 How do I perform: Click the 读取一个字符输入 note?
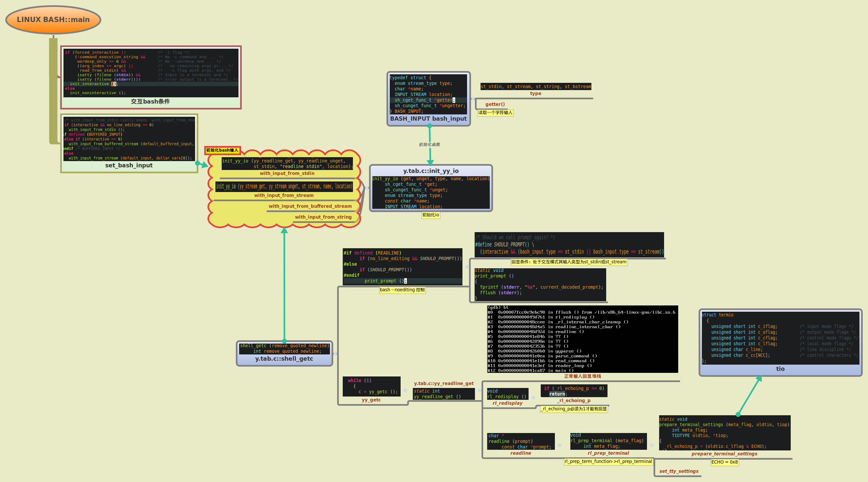click(495, 113)
